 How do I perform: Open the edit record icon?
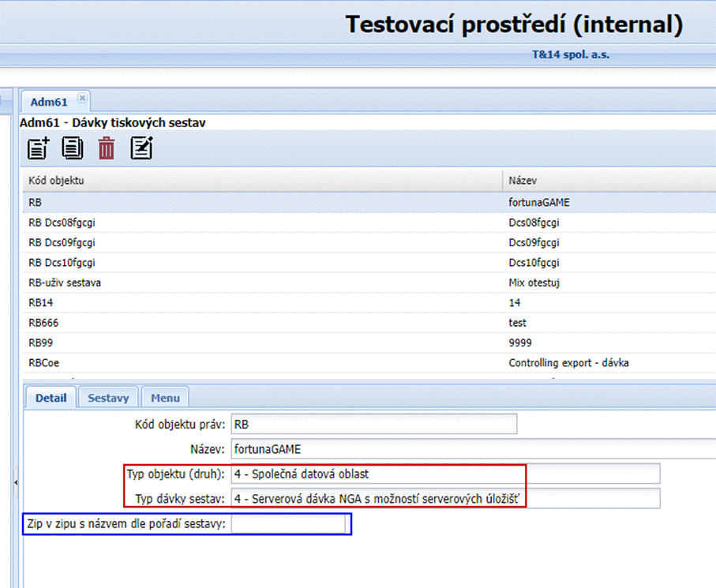141,148
